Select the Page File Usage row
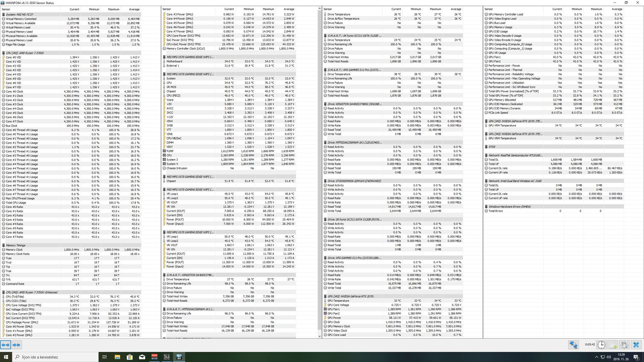Screen dimensions: 644x362 click(71, 44)
